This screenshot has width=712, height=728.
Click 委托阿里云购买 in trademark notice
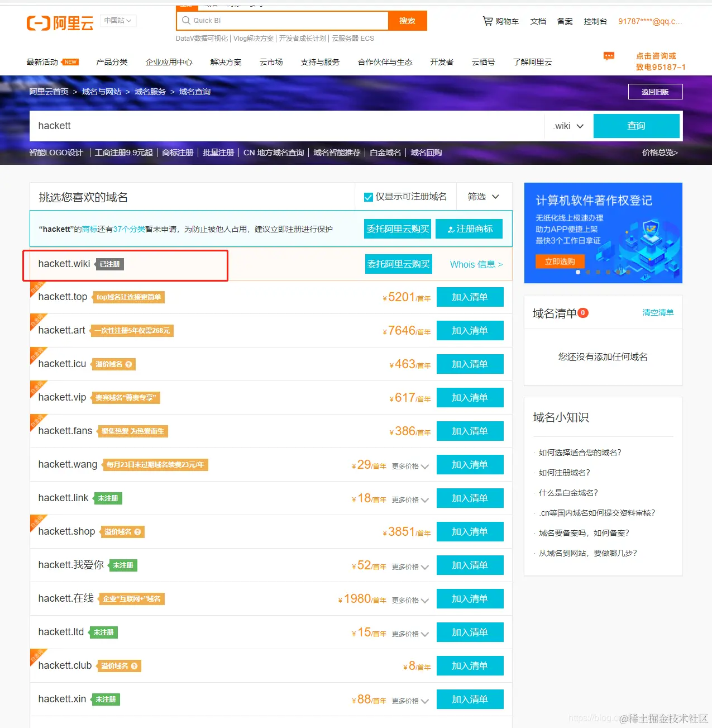pyautogui.click(x=398, y=229)
